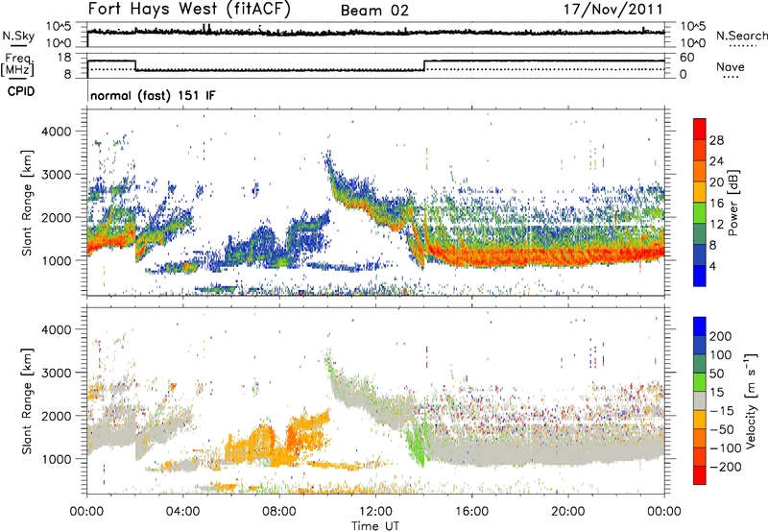This screenshot has width=768, height=532.
Task: Click the 'Time UT' axis title
Action: click(x=375, y=525)
